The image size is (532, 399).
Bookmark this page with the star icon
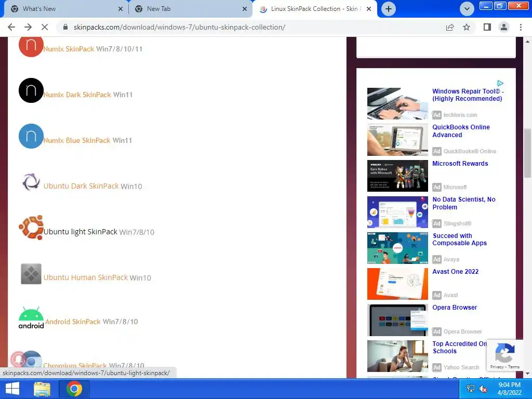(467, 27)
